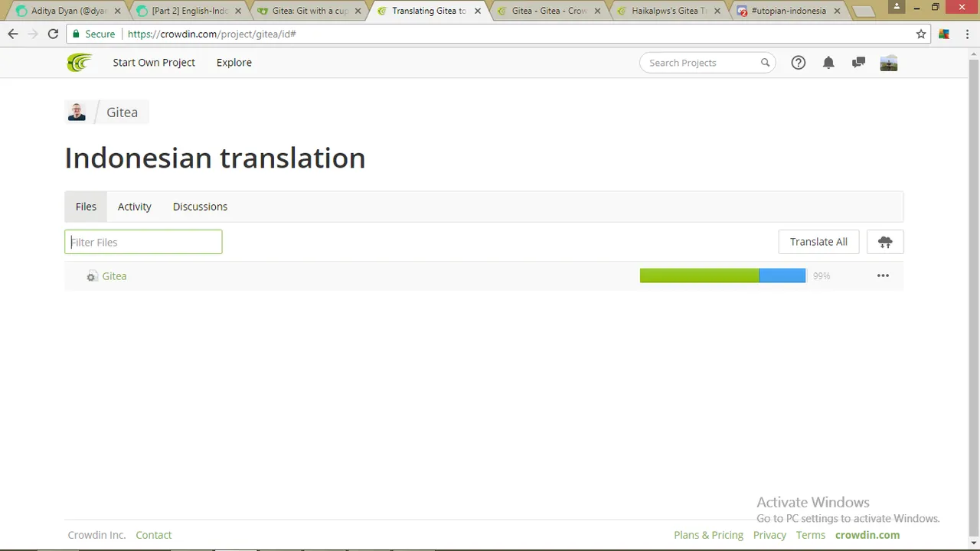Image resolution: width=980 pixels, height=551 pixels.
Task: Click the Secure padlock site info
Action: 93,34
